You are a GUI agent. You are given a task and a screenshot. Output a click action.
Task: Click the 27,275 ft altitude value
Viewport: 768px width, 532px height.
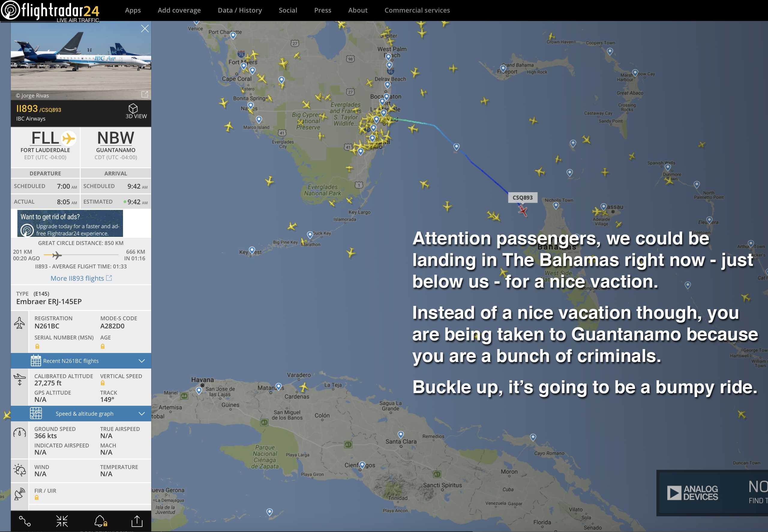pos(48,383)
